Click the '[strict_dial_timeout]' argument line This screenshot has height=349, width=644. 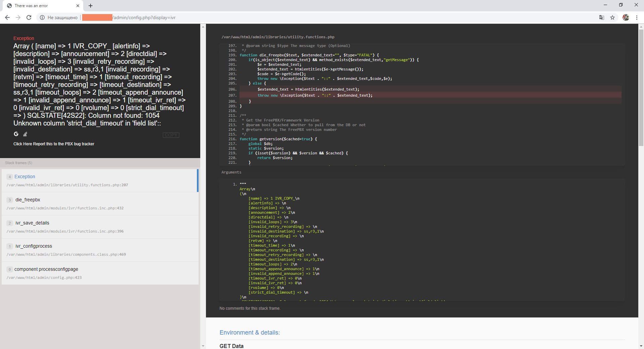[x=278, y=293]
